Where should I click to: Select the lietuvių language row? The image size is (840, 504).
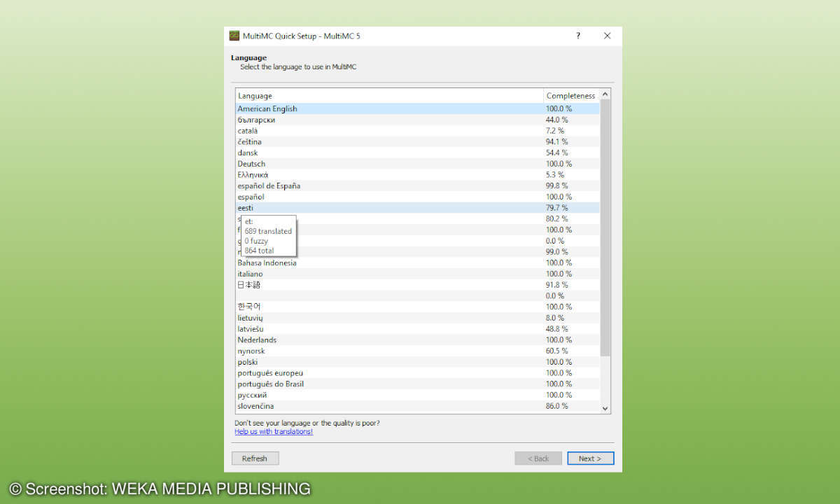pos(418,318)
